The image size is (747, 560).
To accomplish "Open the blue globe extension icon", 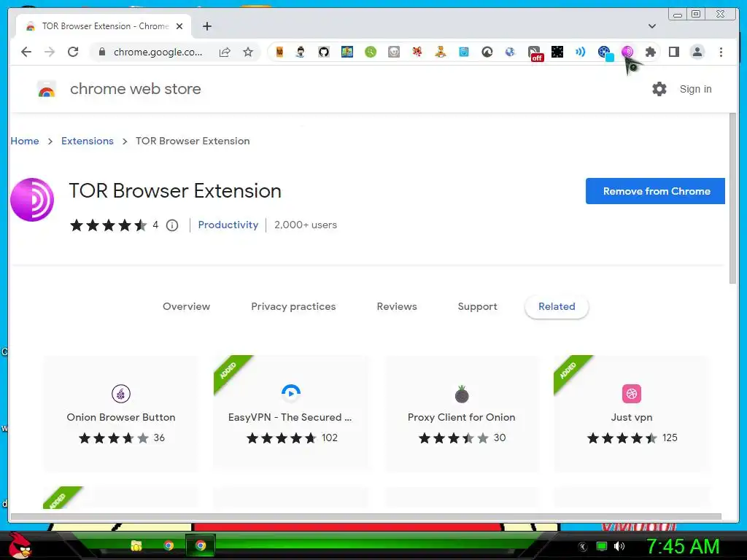I will pyautogui.click(x=510, y=52).
